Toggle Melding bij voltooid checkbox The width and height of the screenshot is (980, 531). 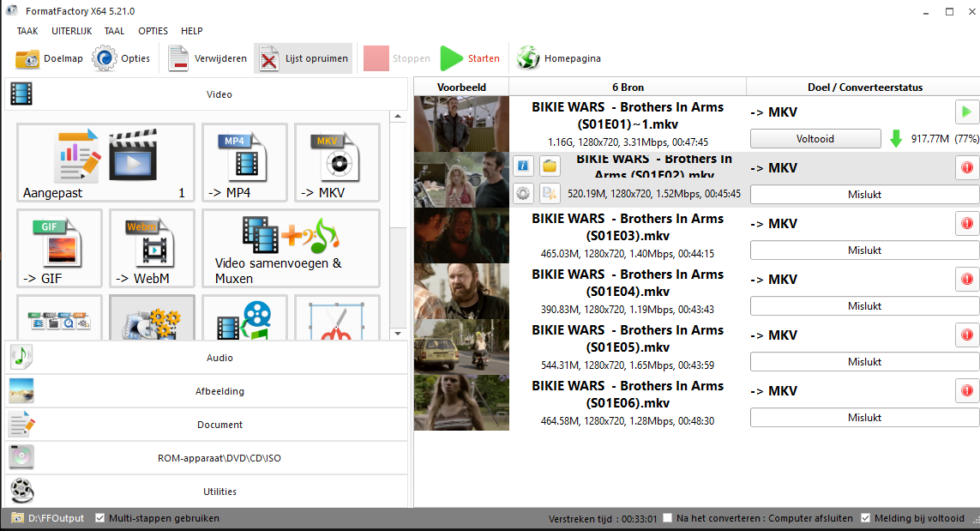coord(865,518)
